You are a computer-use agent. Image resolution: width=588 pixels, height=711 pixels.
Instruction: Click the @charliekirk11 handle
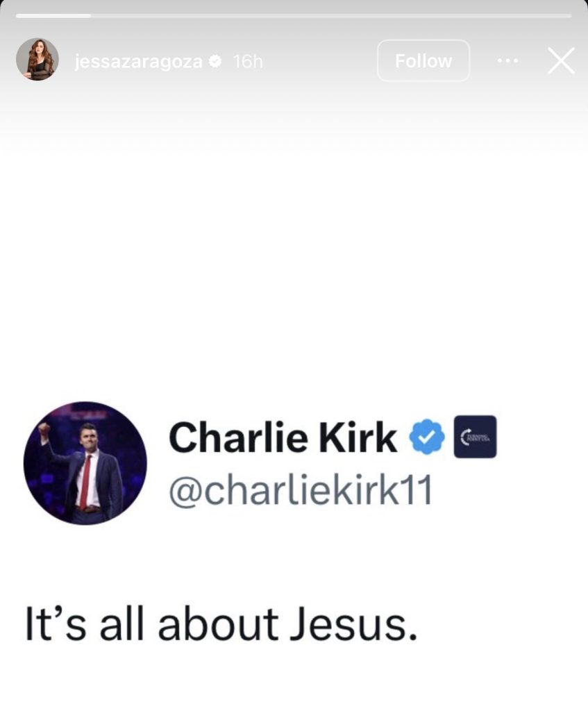point(301,491)
